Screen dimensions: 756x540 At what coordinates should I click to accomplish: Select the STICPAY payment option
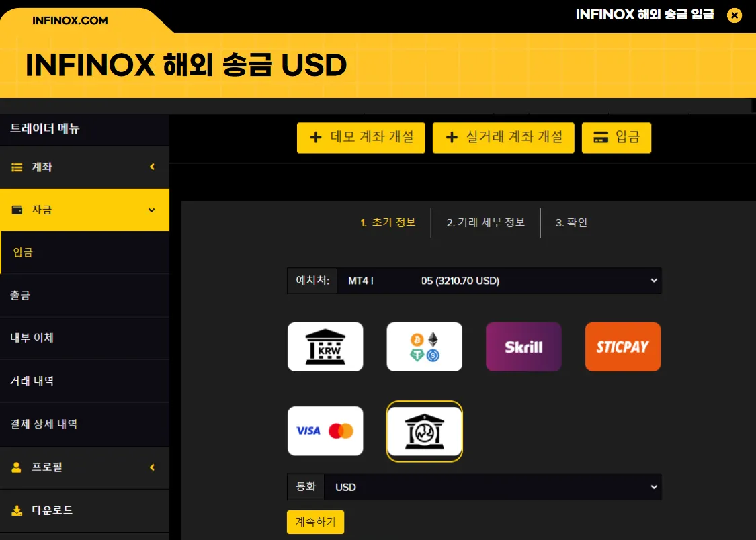pyautogui.click(x=623, y=347)
